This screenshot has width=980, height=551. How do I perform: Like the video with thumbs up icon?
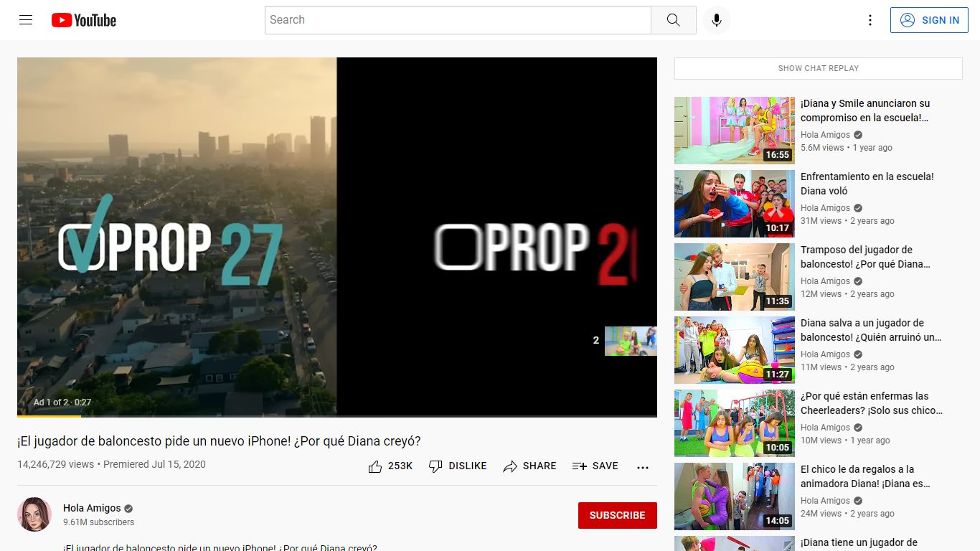point(374,466)
